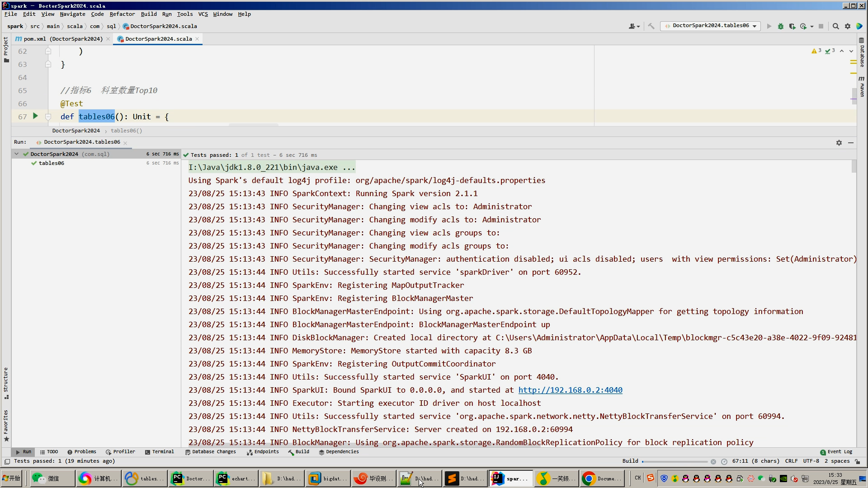Run with Coverage from the toolbar

click(x=792, y=26)
